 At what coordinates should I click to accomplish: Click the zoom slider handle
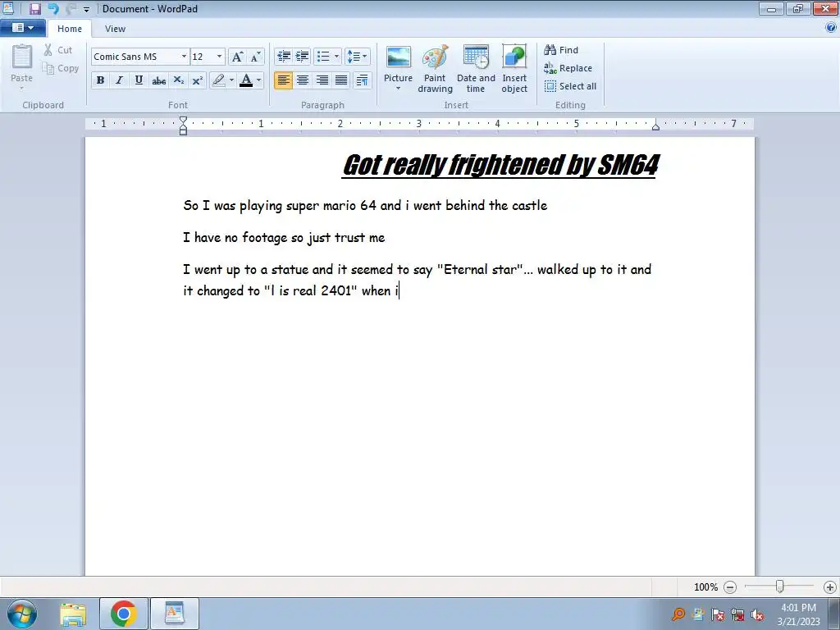pyautogui.click(x=780, y=587)
